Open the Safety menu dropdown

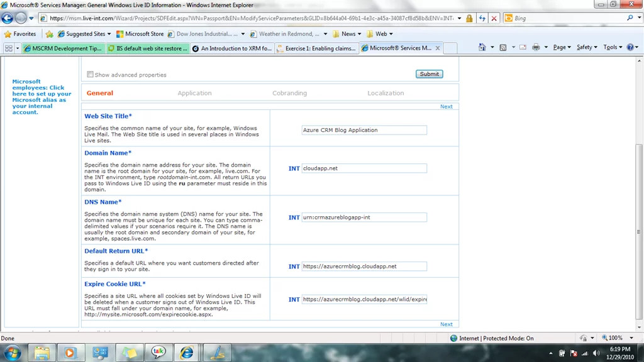click(587, 47)
